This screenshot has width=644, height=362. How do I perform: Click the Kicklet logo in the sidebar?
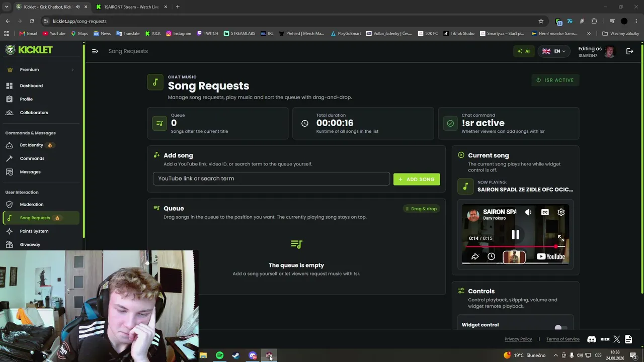click(x=29, y=50)
